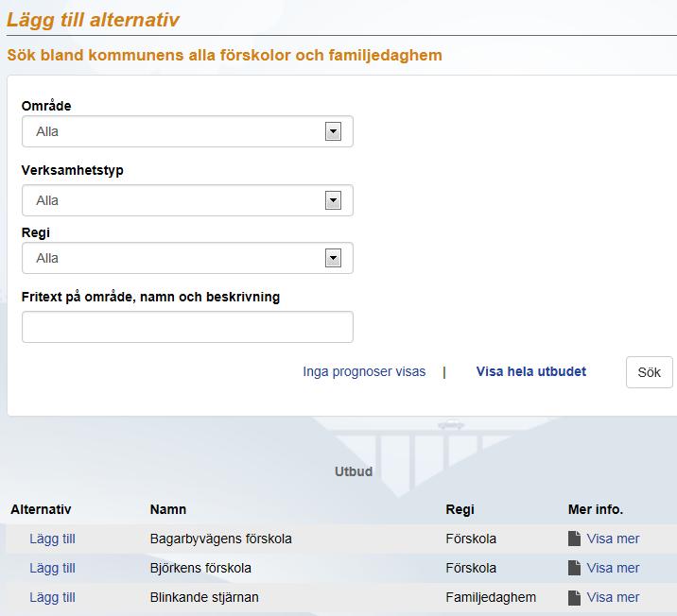The image size is (677, 616).
Task: Click document icon for Björkens förskola
Action: click(574, 568)
